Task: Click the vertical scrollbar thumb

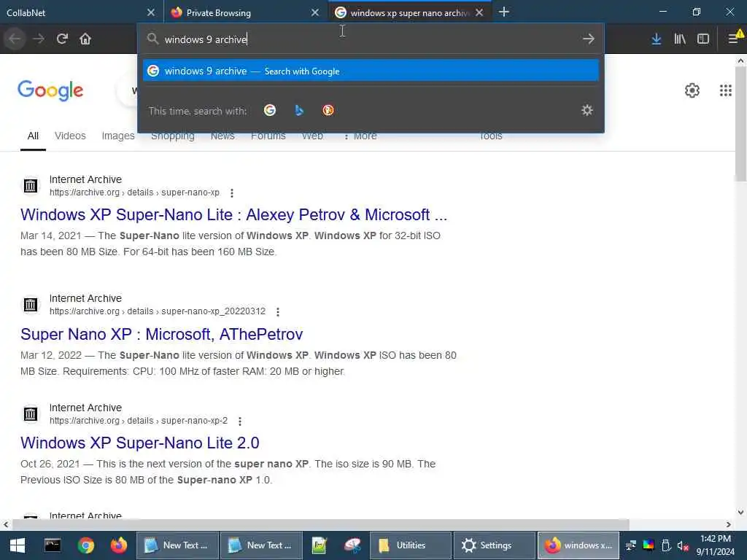Action: click(x=741, y=124)
